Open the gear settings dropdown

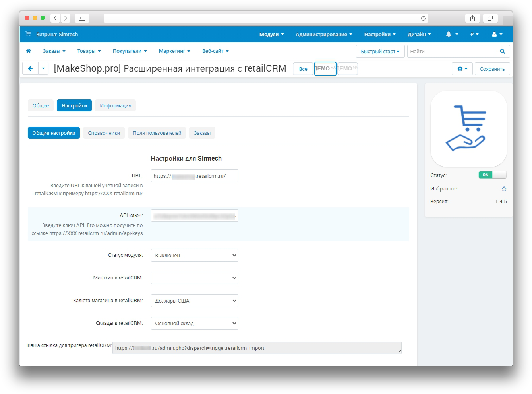point(462,69)
